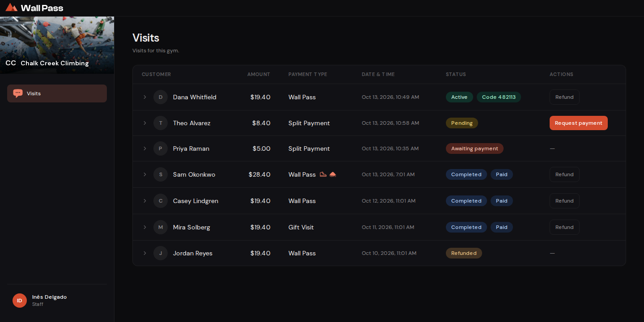
Task: Click the Gift Visit payment type
Action: click(301, 227)
